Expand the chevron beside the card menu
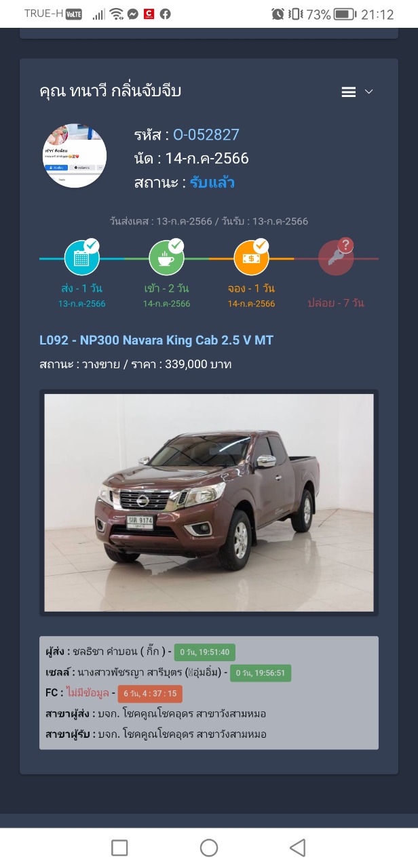Image resolution: width=418 pixels, height=868 pixels. click(x=369, y=92)
